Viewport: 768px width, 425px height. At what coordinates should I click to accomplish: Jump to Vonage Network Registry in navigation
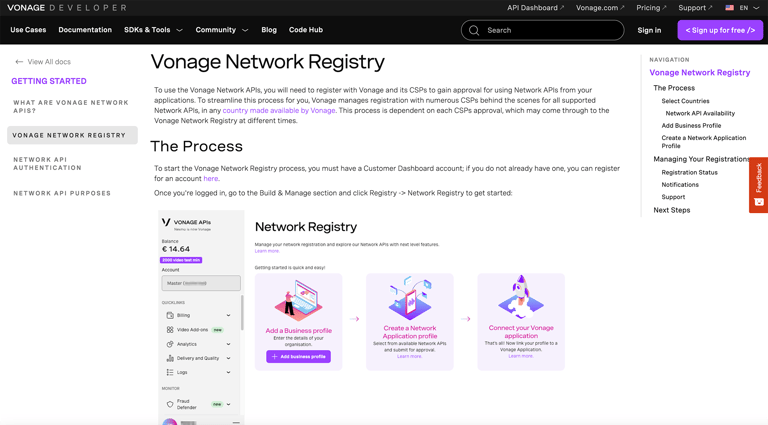(699, 72)
